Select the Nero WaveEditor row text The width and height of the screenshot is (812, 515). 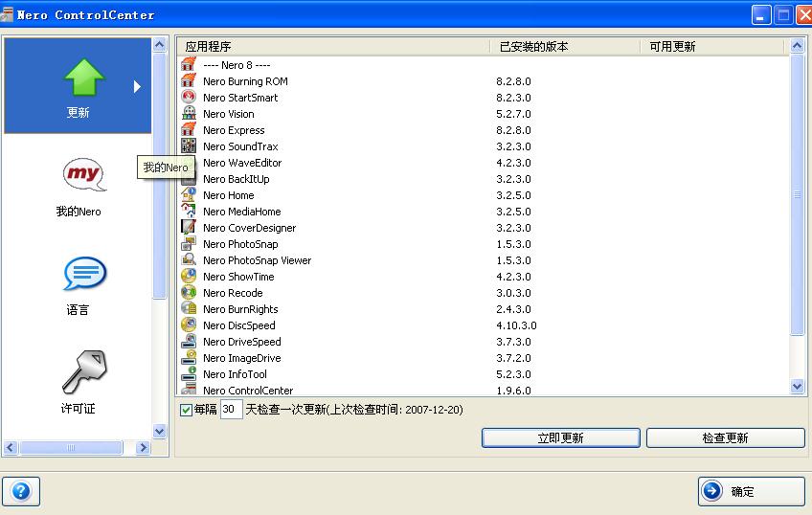click(242, 163)
